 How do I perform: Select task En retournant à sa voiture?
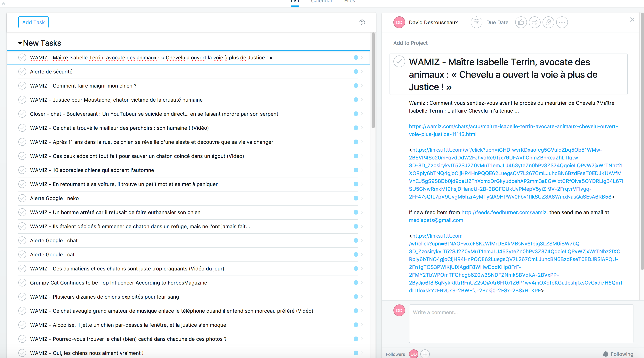[x=124, y=184]
